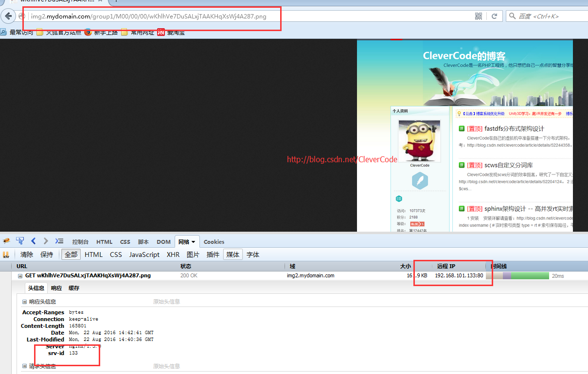This screenshot has height=374, width=588.
Task: Click the displayed blog screenshot image
Action: click(x=464, y=136)
